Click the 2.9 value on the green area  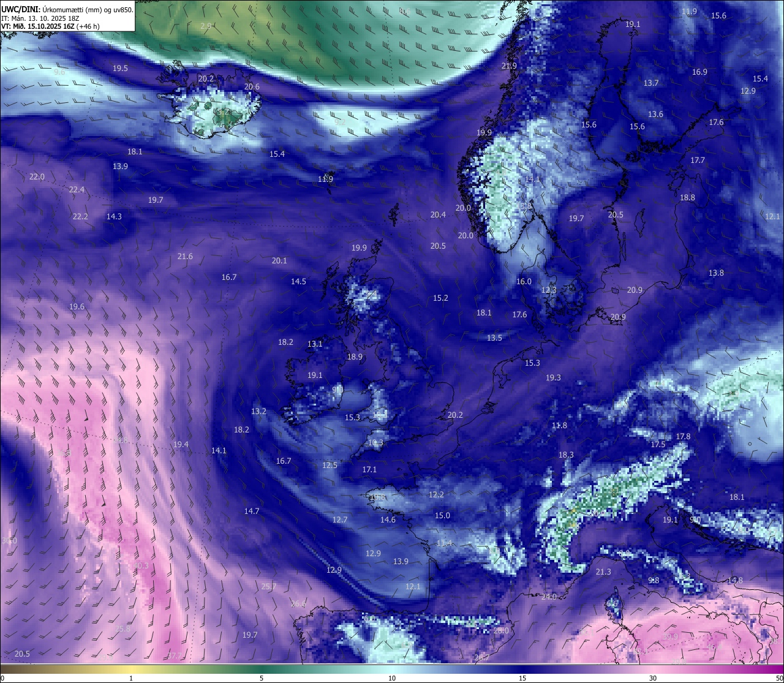pyautogui.click(x=206, y=26)
